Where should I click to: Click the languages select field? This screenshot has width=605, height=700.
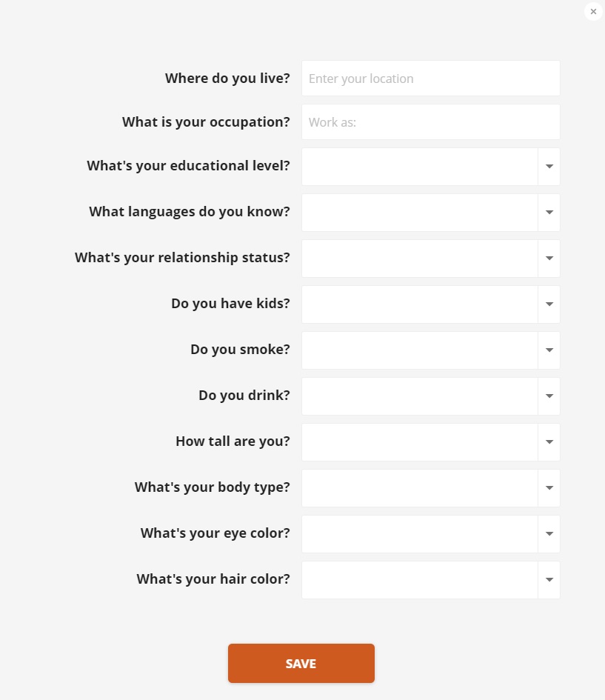pyautogui.click(x=419, y=213)
